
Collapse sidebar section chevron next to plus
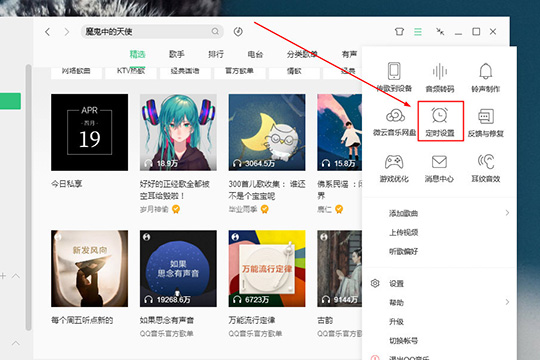tap(16, 276)
